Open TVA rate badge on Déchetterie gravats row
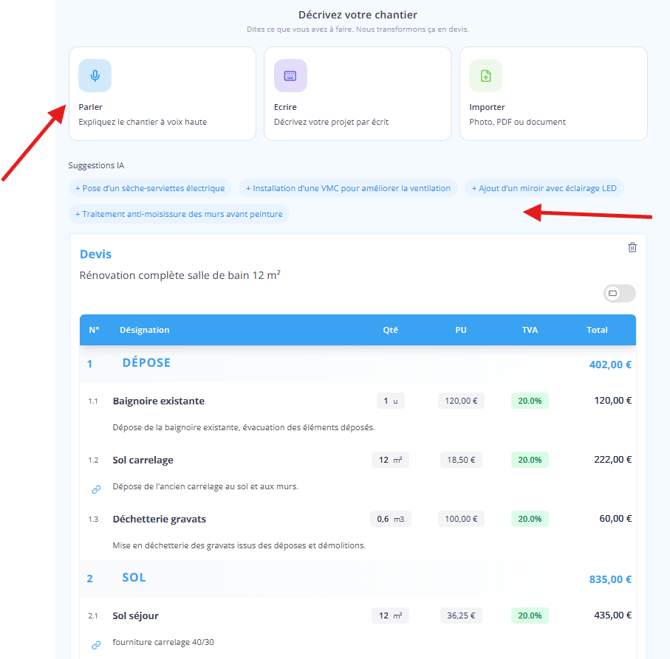The width and height of the screenshot is (670, 659). [x=529, y=519]
